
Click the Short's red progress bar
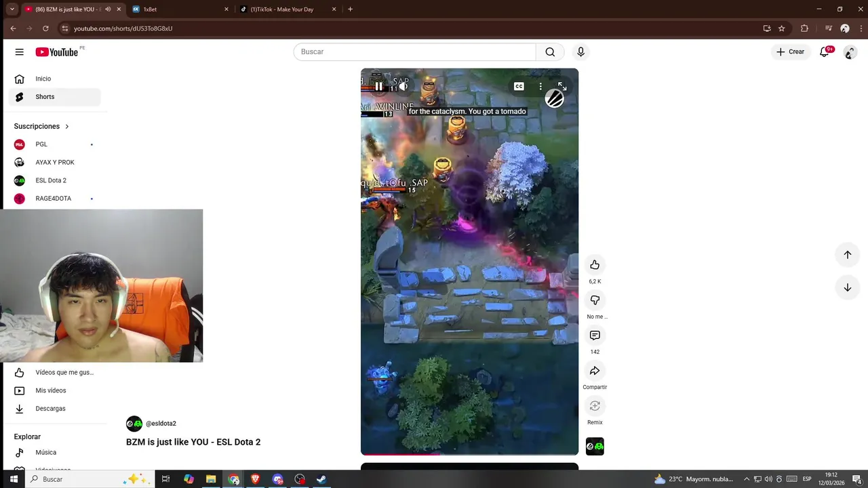click(469, 453)
